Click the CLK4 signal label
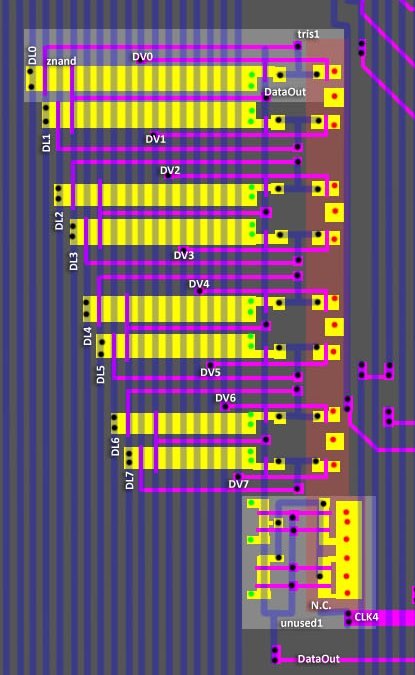The image size is (415, 675). tap(366, 617)
